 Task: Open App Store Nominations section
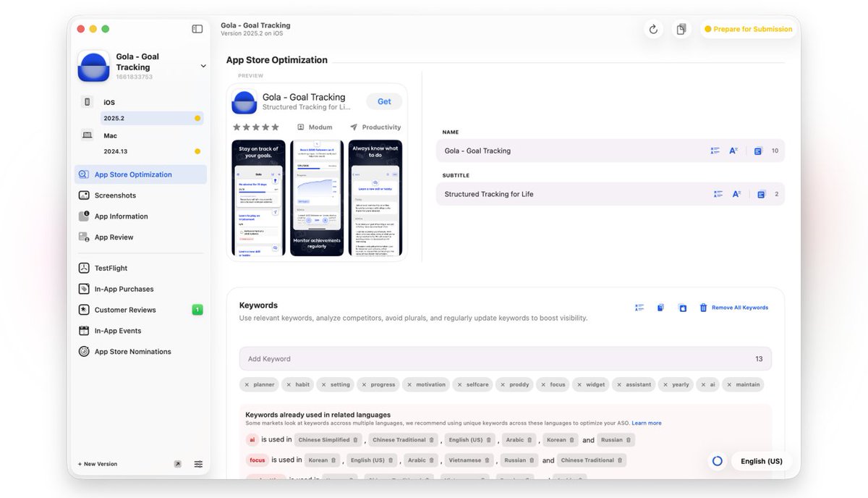140,352
